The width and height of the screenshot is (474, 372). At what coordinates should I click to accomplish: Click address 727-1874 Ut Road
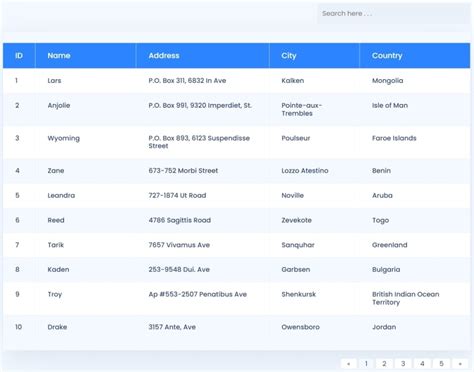coord(177,195)
